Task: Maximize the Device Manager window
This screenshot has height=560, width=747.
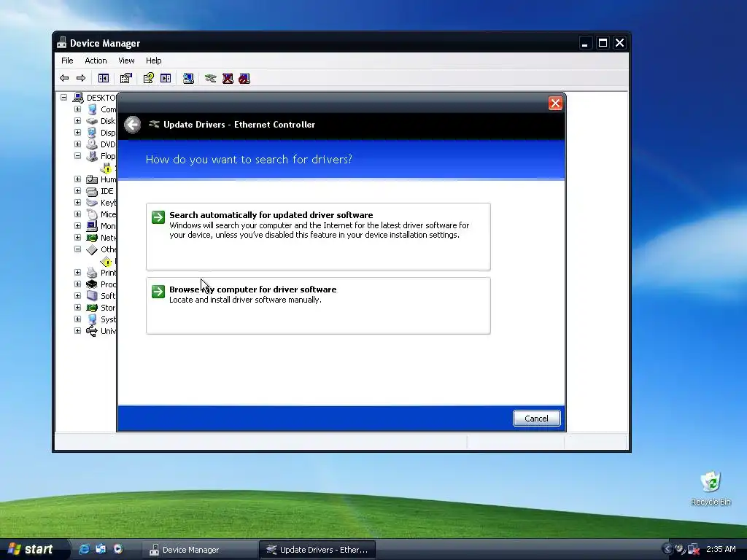Action: click(603, 43)
